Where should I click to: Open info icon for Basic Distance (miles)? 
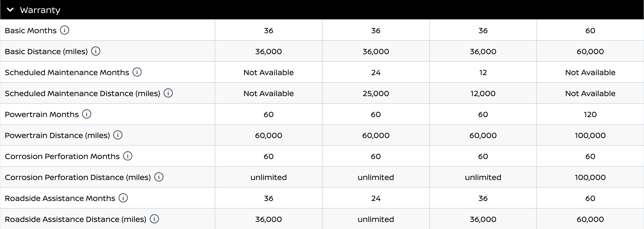pyautogui.click(x=96, y=51)
